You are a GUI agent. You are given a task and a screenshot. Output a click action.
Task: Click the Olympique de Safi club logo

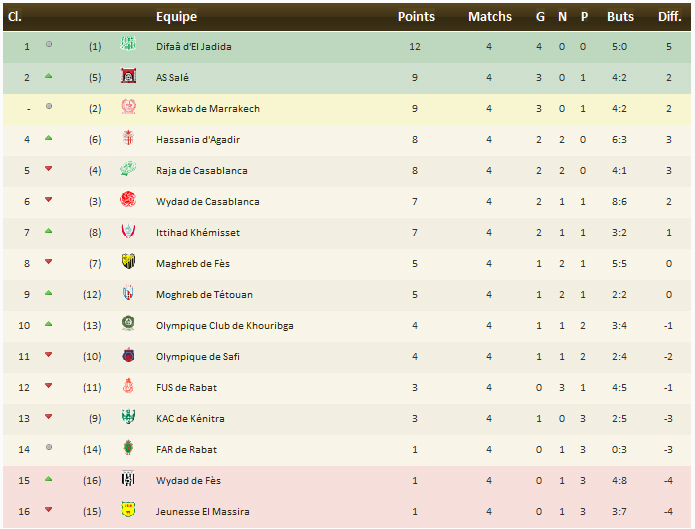pyautogui.click(x=127, y=355)
